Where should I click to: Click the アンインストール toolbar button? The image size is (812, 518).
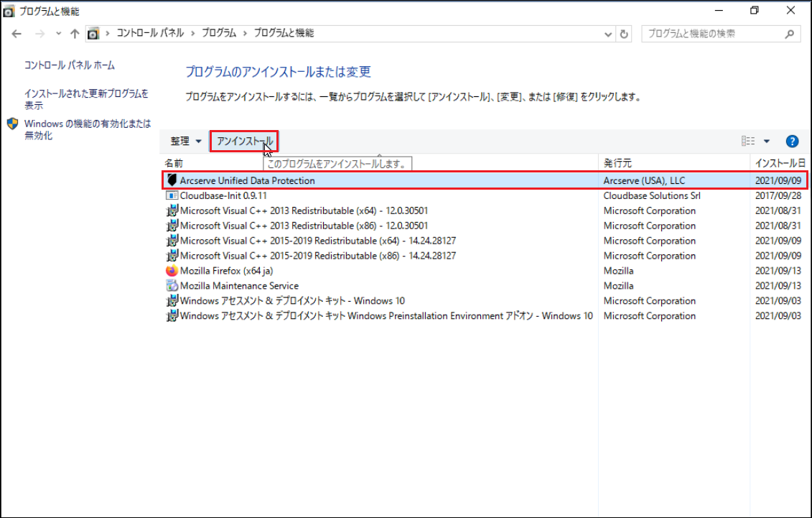pyautogui.click(x=244, y=141)
